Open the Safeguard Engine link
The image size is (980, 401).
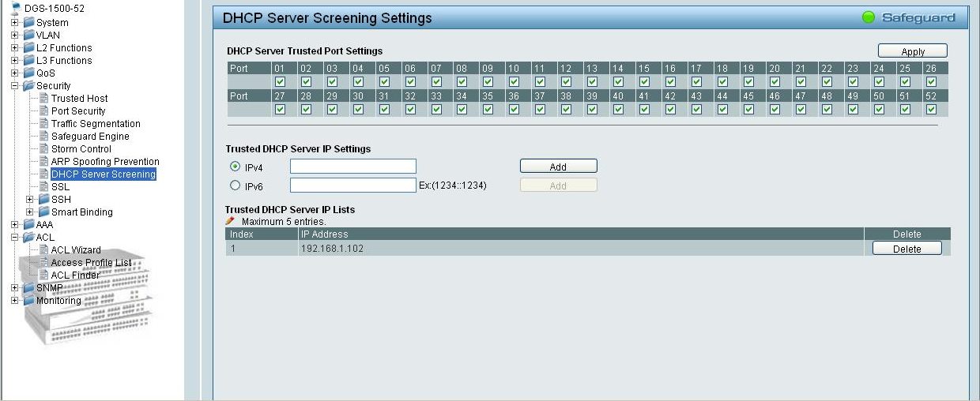90,137
